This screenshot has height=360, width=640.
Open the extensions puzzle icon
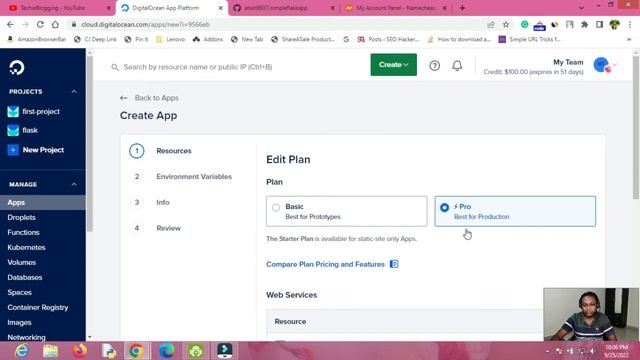tap(584, 24)
